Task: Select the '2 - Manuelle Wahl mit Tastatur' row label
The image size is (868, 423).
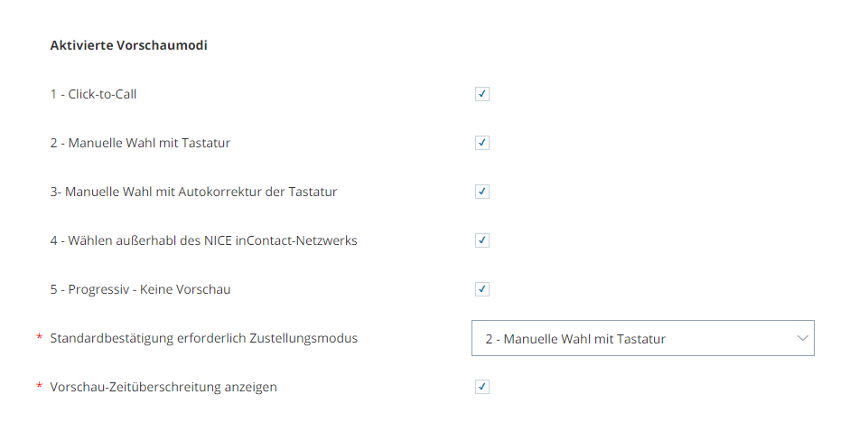Action: pyautogui.click(x=140, y=143)
